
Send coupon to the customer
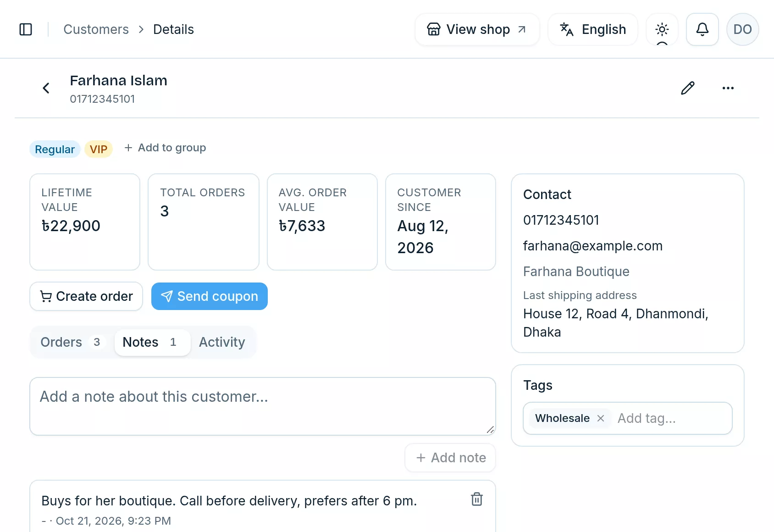click(210, 296)
